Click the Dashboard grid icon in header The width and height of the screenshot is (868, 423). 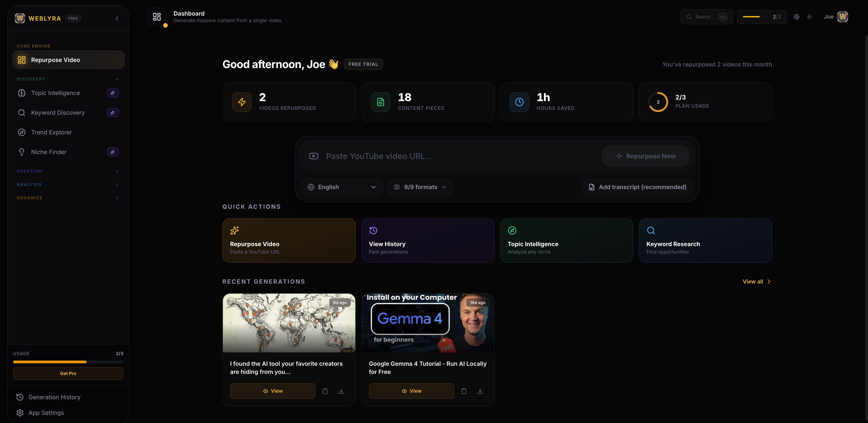[x=157, y=17]
